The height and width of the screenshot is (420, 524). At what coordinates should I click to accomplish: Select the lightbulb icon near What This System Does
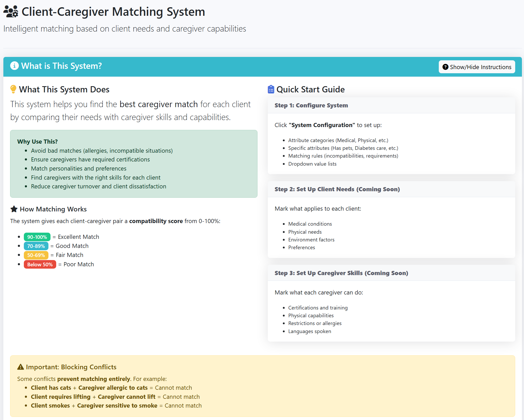coord(13,89)
